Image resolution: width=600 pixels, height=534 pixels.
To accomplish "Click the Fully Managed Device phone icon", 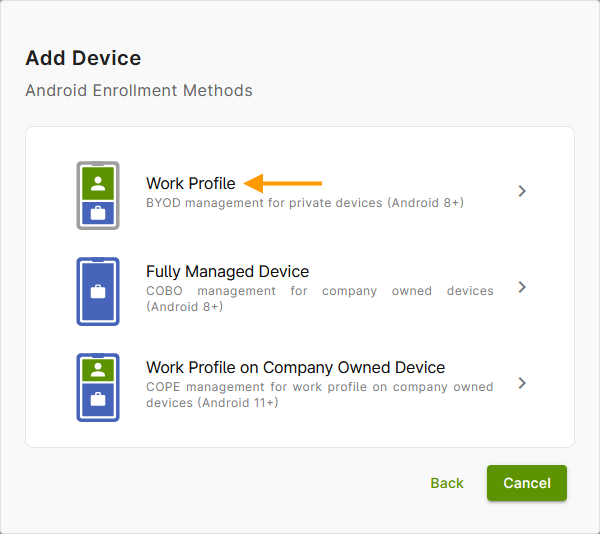I will pos(98,291).
